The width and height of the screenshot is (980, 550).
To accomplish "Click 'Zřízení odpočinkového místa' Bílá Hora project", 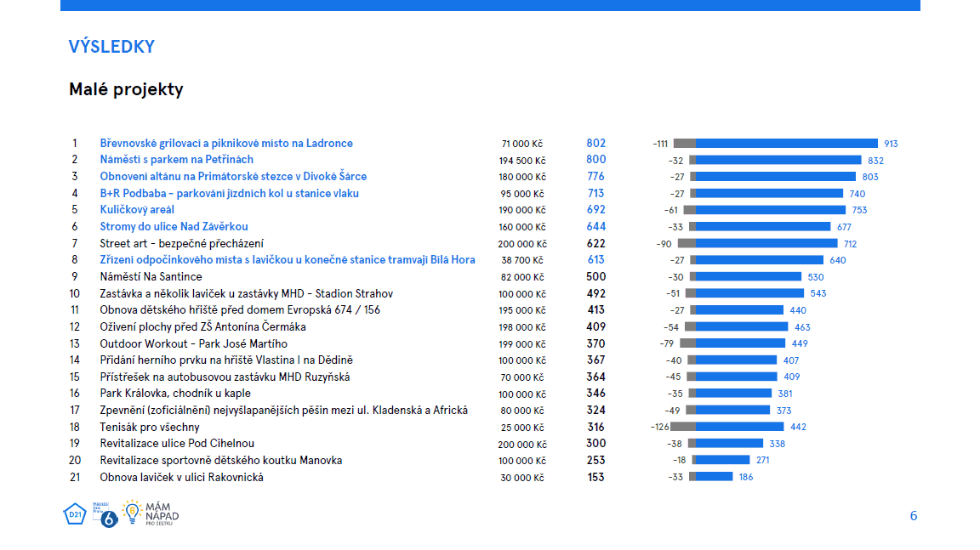I will click(287, 260).
